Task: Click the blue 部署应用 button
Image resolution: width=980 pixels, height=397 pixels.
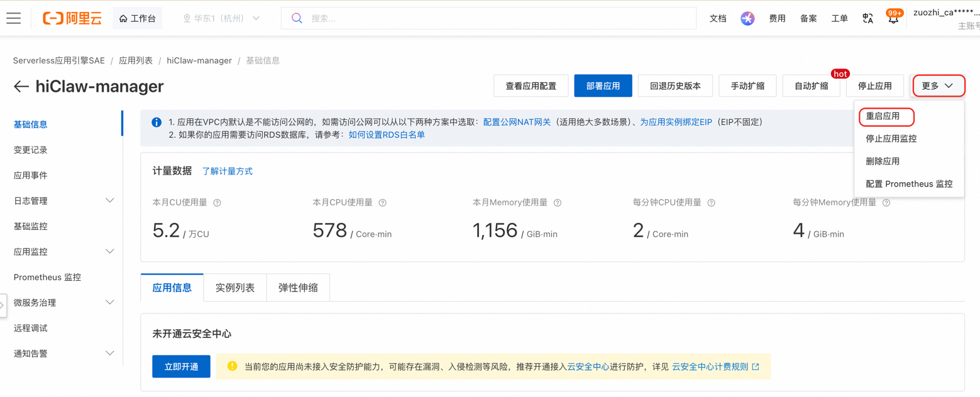Action: [603, 86]
